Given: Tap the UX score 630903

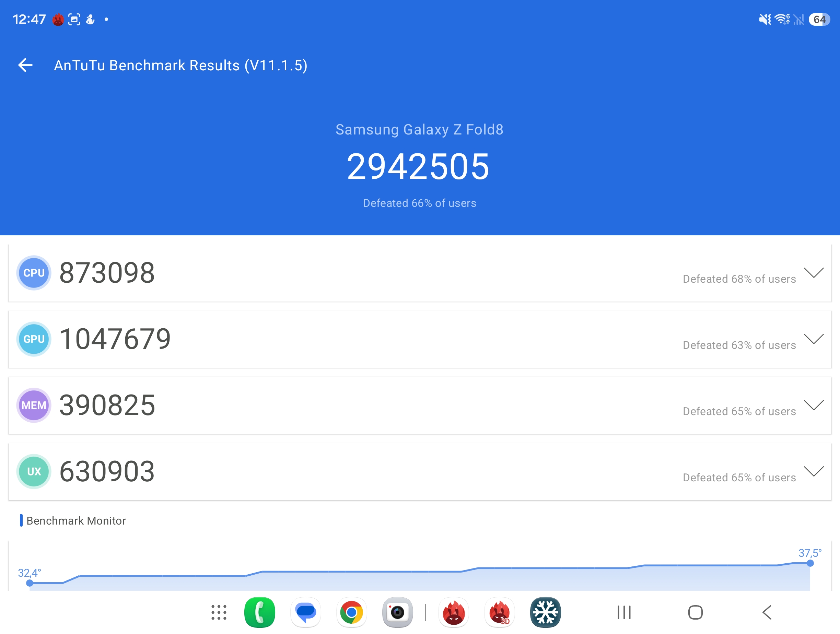Looking at the screenshot, I should pos(107,471).
